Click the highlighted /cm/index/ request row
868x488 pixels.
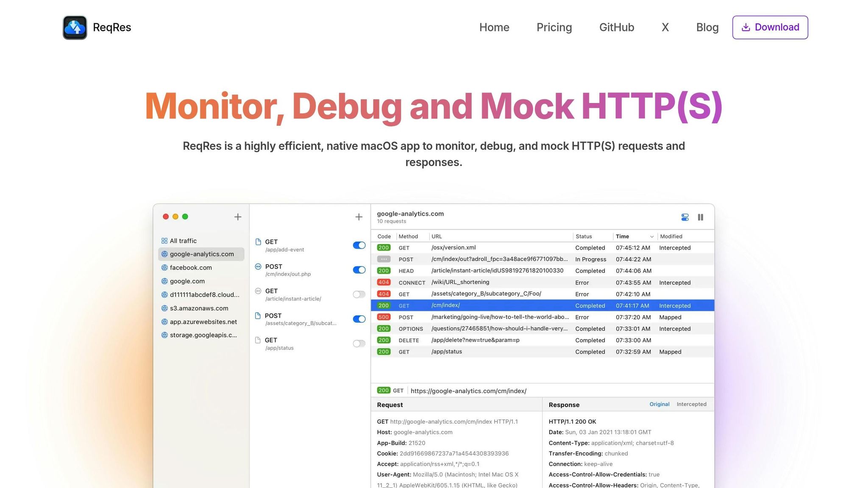tap(542, 305)
